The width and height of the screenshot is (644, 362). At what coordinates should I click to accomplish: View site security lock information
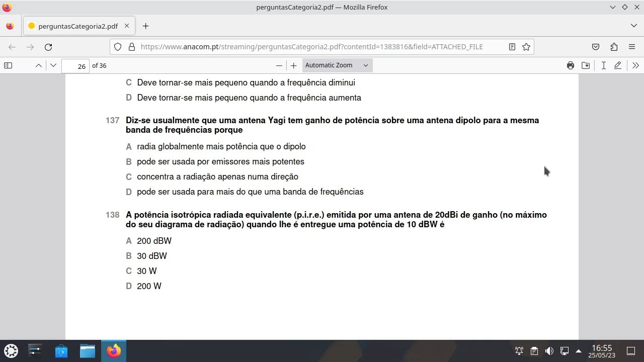pyautogui.click(x=132, y=47)
